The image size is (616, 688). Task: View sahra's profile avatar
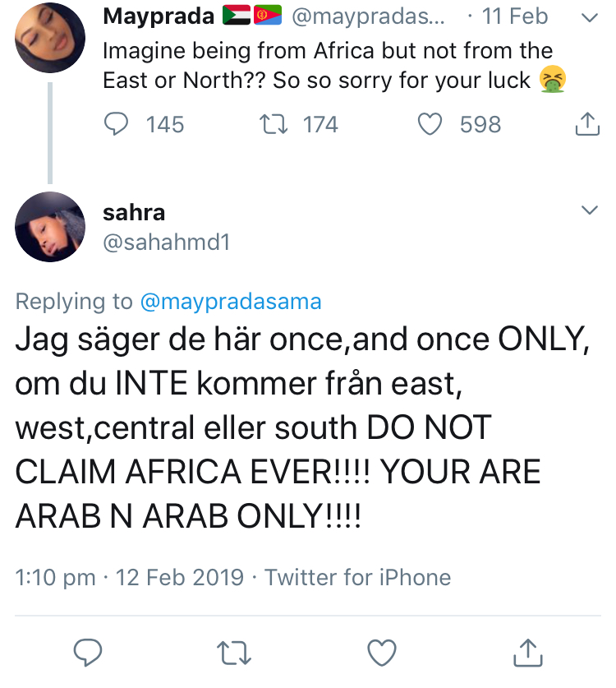(x=50, y=227)
